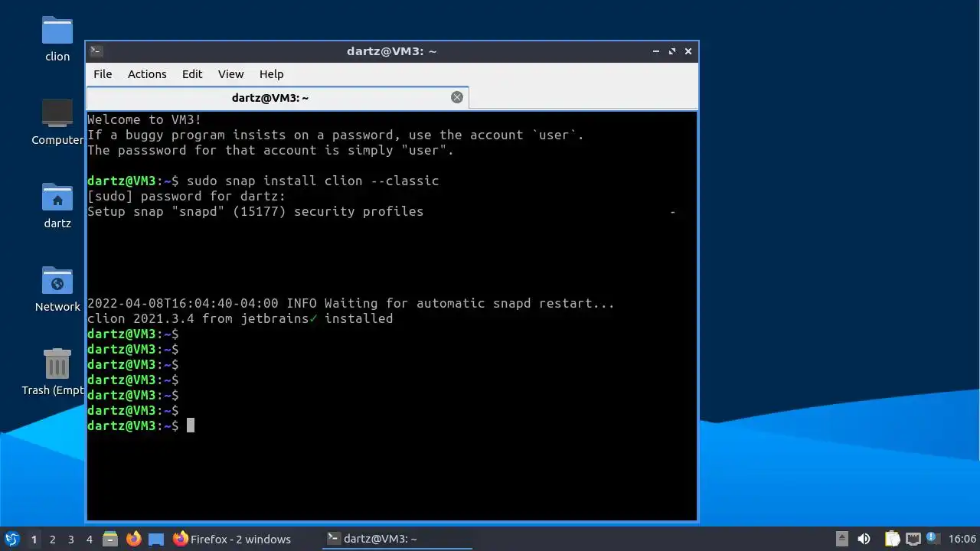Open the Actions menu in the terminal

click(x=147, y=74)
